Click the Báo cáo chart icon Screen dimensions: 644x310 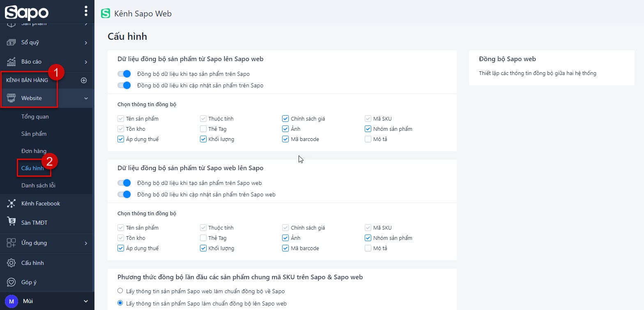tap(11, 62)
